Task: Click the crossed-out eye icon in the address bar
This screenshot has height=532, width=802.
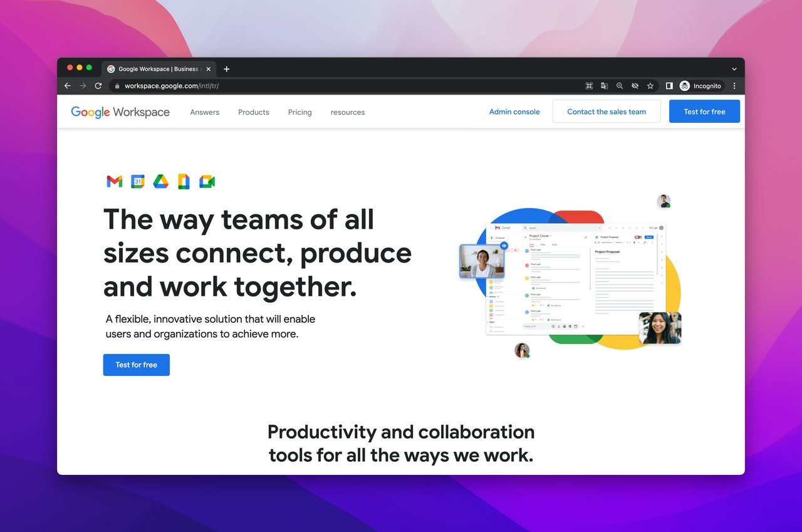Action: tap(635, 86)
